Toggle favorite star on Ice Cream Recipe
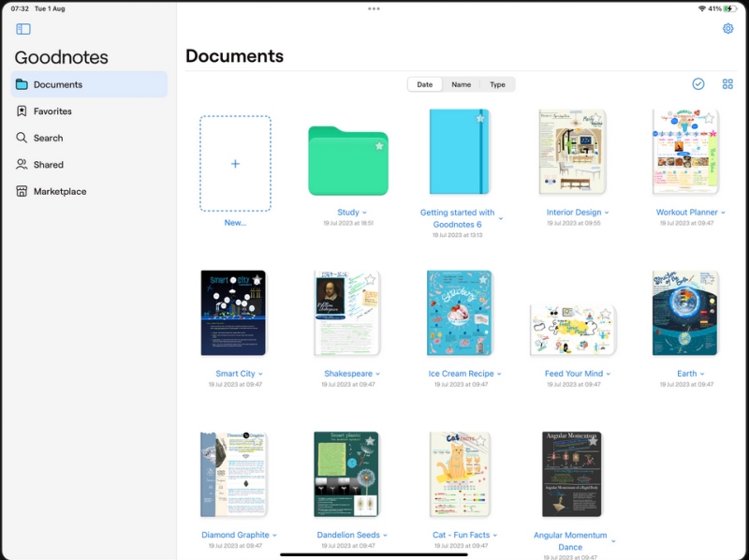749x560 pixels. 483,279
